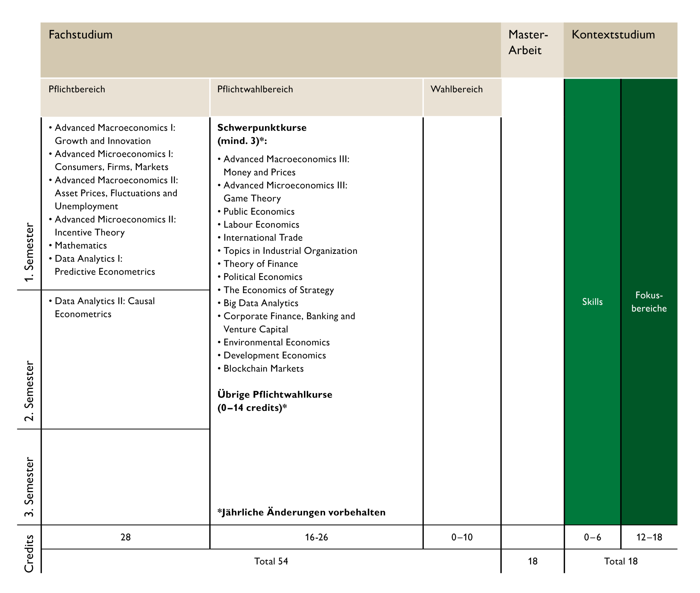Click the dark green Fokusbereiche column
Viewport: 700px width, 593px height.
pos(649,302)
